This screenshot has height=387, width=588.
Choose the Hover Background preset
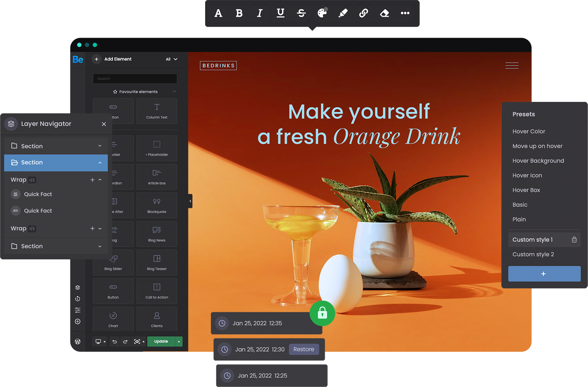tap(538, 161)
